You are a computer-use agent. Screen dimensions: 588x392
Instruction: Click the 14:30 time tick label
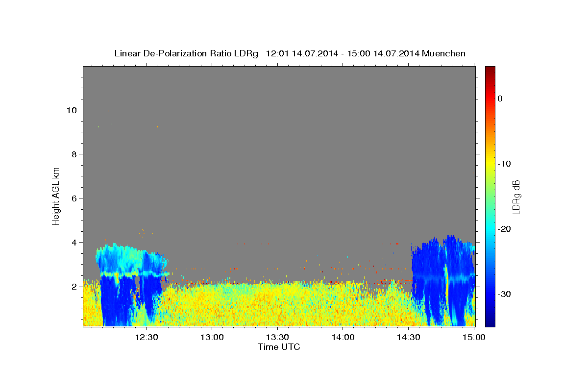tap(408, 337)
